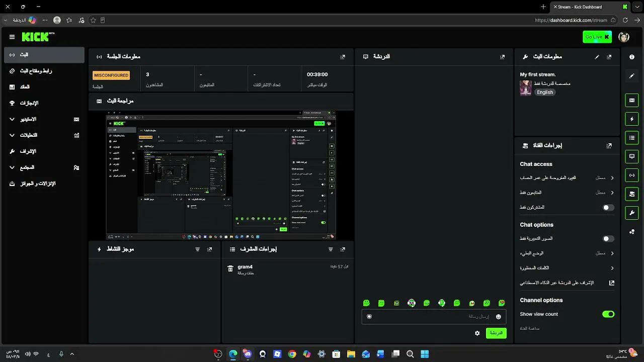The height and width of the screenshot is (362, 644).
Task: Open the external AI chat moderation link icon
Action: [612, 283]
